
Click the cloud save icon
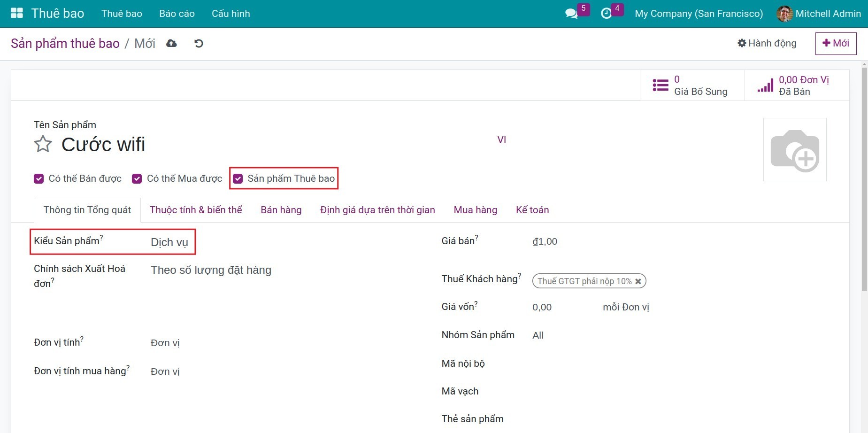tap(172, 44)
